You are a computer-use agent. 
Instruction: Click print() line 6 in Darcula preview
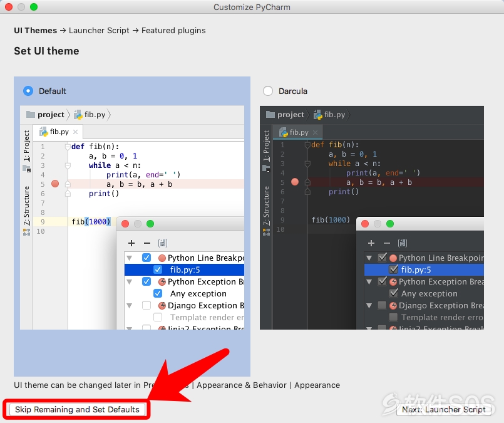click(x=344, y=192)
